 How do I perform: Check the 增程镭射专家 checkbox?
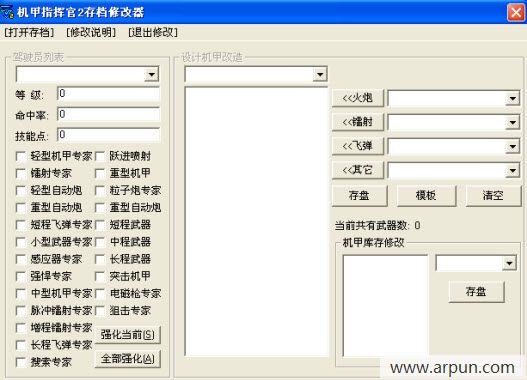(21, 328)
